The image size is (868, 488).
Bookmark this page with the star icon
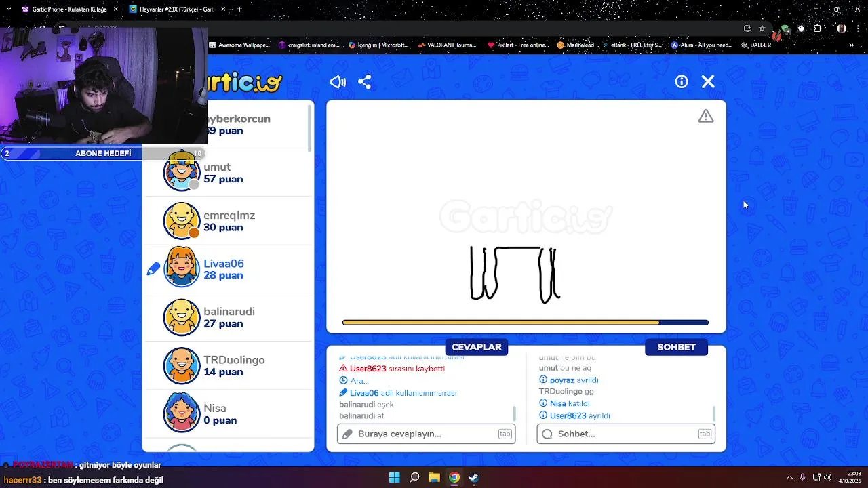click(762, 28)
